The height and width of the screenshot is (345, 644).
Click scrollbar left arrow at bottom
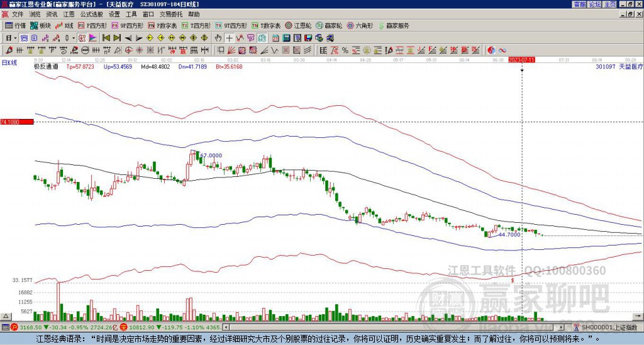pos(226,327)
